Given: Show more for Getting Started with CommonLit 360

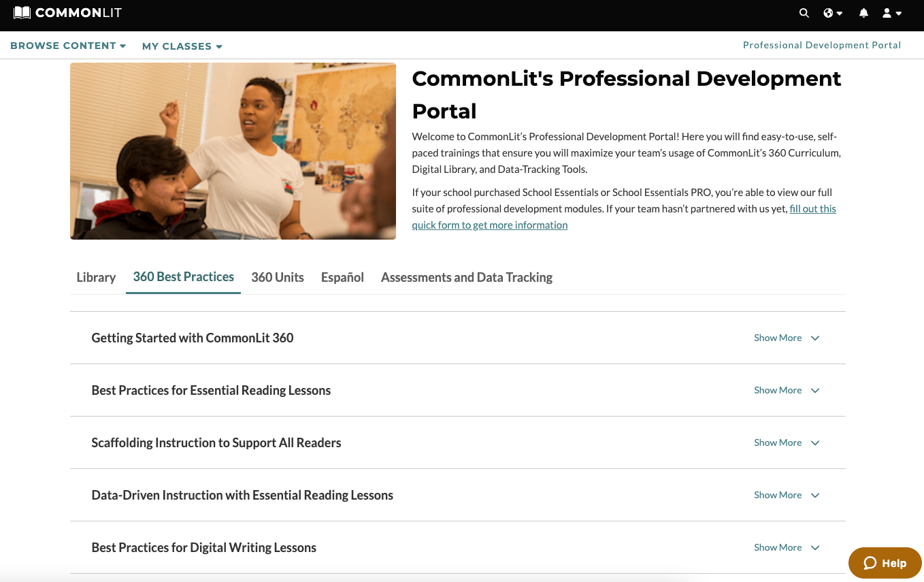Looking at the screenshot, I should [778, 338].
